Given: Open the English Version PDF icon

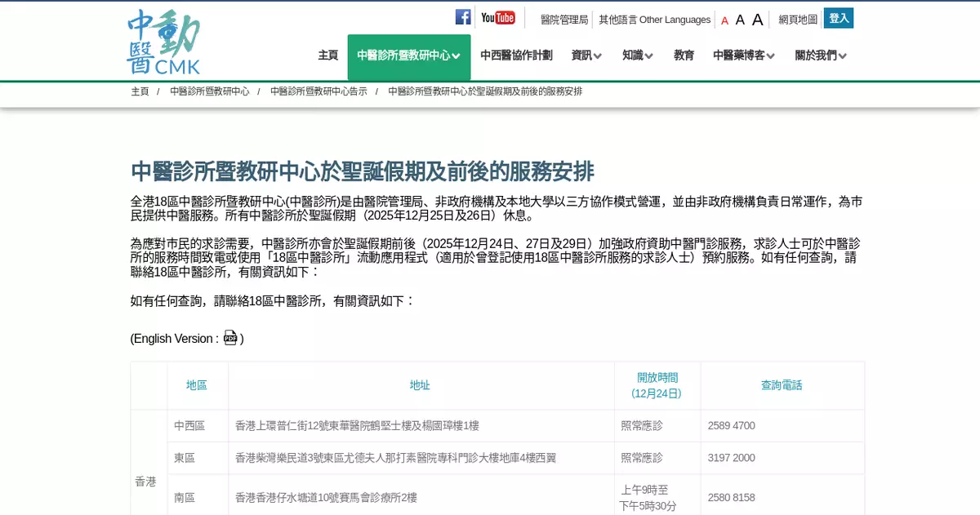Looking at the screenshot, I should 230,338.
